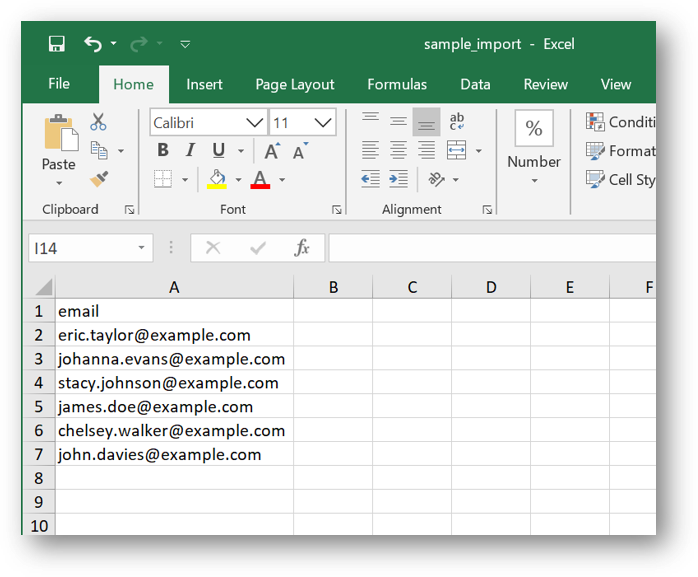
Task: Click the Insert Function fx icon
Action: pyautogui.click(x=302, y=248)
